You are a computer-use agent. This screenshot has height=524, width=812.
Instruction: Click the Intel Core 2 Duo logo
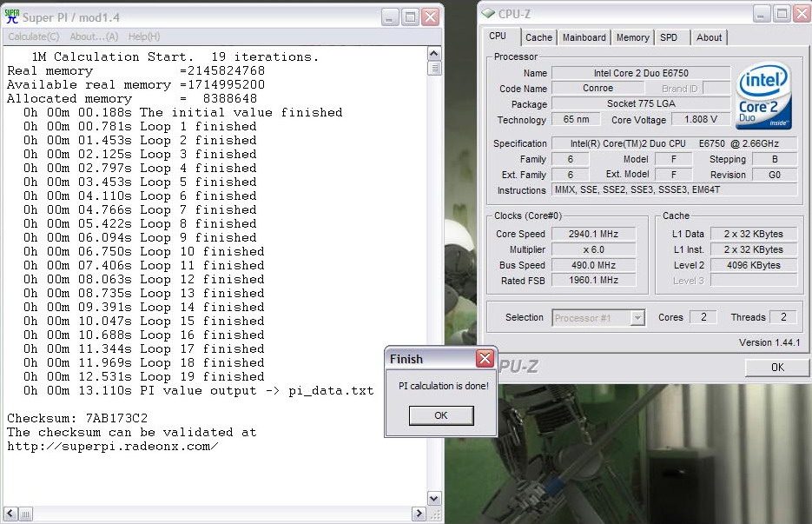pos(763,96)
